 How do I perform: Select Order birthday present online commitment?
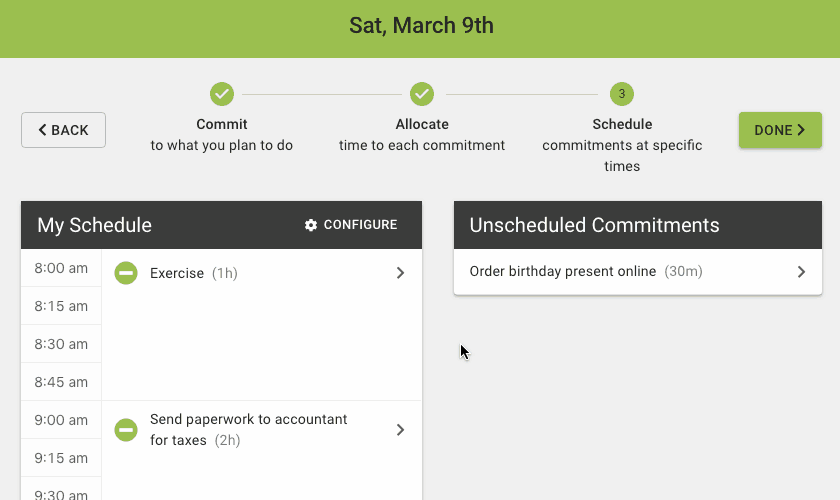[638, 272]
